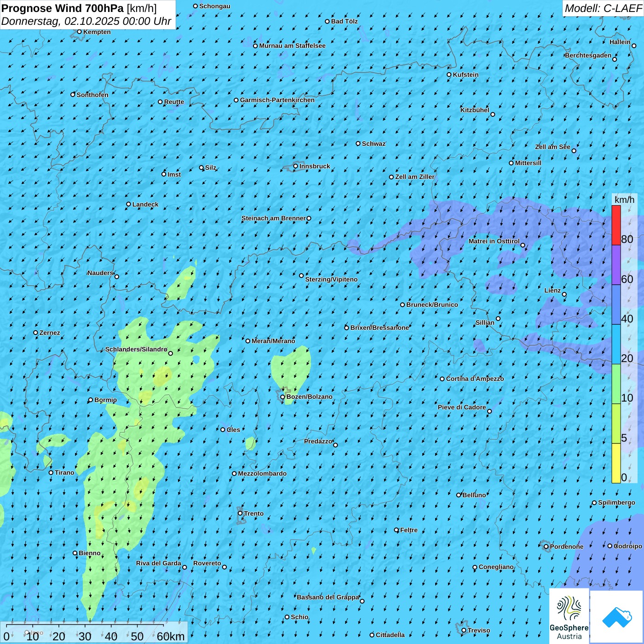
Task: Click the Treviso city marker
Action: [x=464, y=630]
